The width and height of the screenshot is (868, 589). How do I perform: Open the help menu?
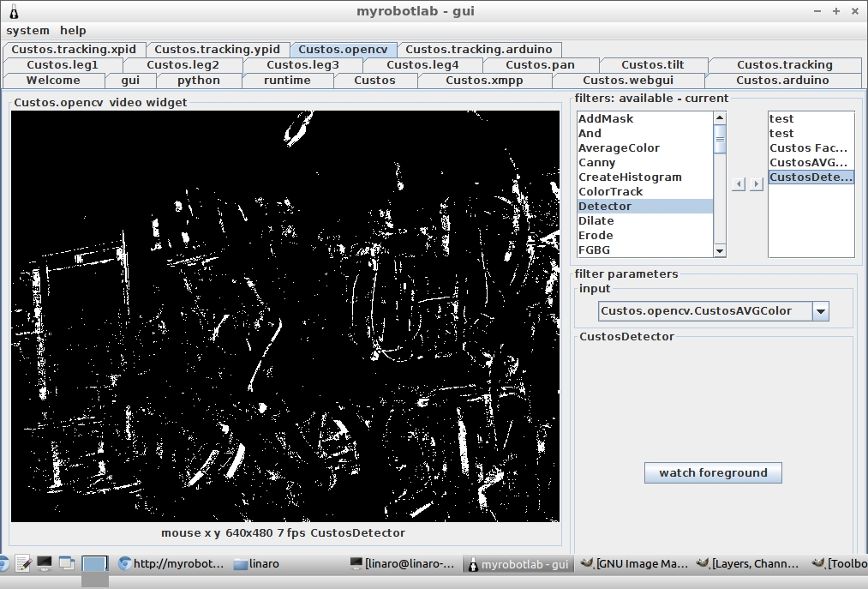click(73, 31)
